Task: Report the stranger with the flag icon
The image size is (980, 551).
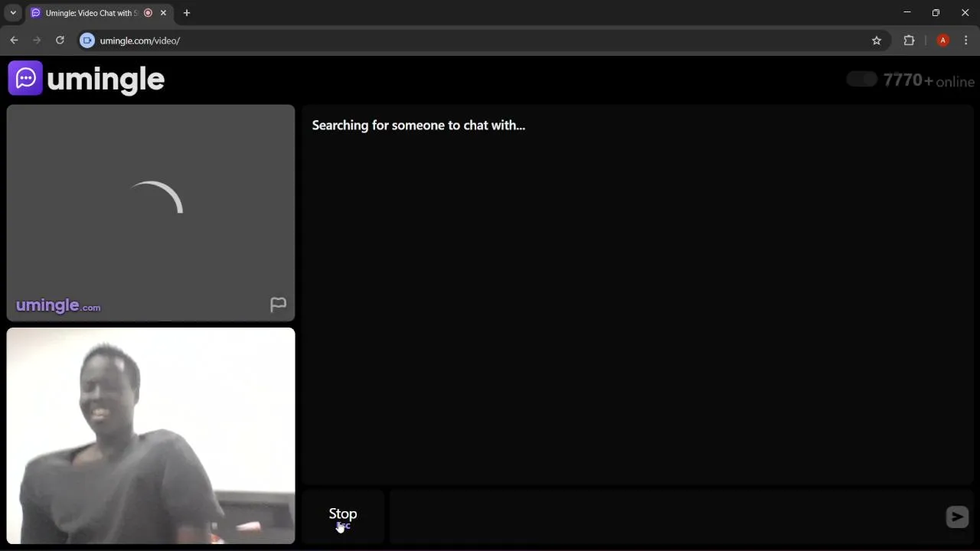Action: (278, 305)
